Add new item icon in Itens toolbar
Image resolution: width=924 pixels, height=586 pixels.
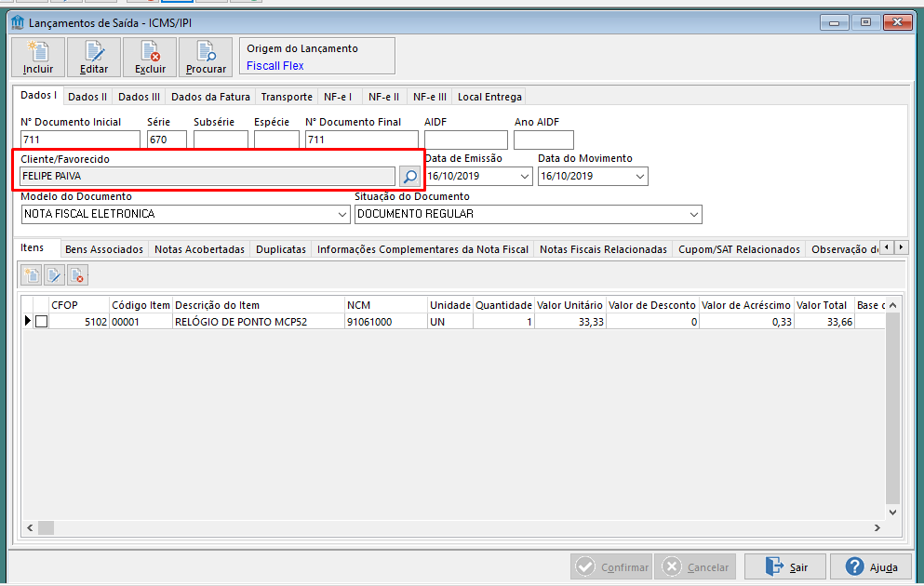[x=32, y=275]
